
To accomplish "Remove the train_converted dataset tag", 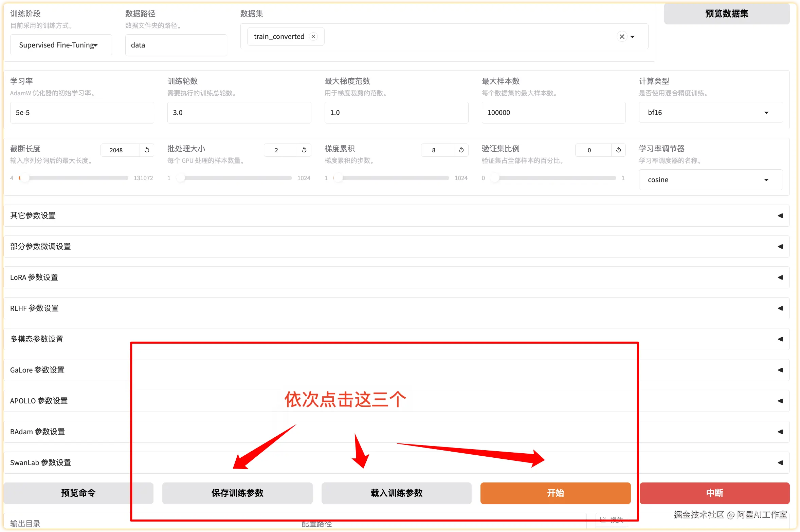I will coord(313,37).
